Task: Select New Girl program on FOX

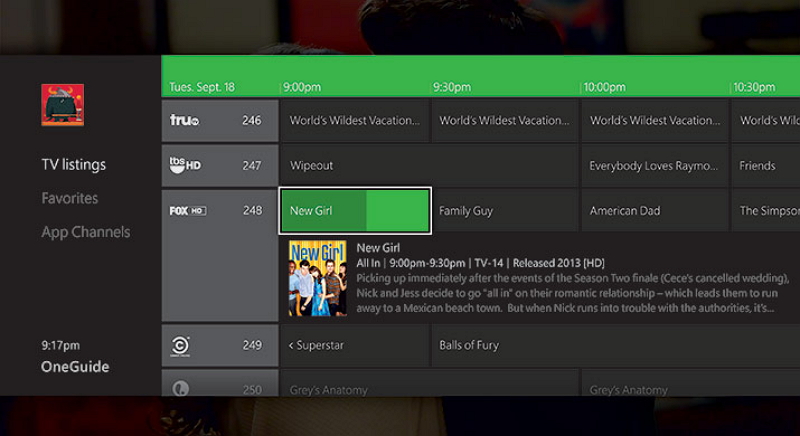Action: pos(355,211)
